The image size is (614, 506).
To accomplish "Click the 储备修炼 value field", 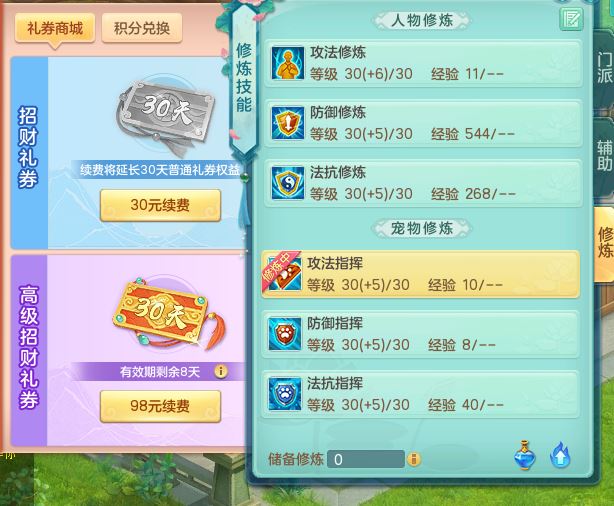I will click(x=365, y=459).
